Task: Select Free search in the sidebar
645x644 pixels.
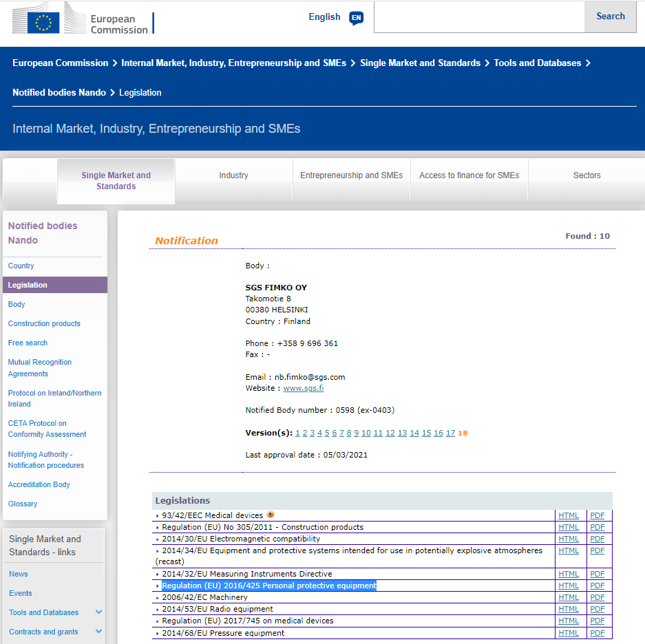Action: coord(28,343)
